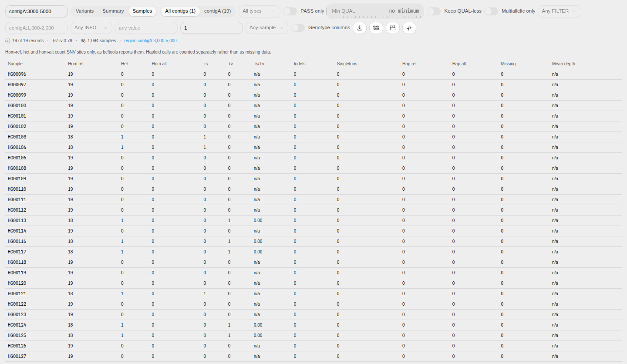Click sample name HG00121
This screenshot has width=627, height=364.
(17, 294)
